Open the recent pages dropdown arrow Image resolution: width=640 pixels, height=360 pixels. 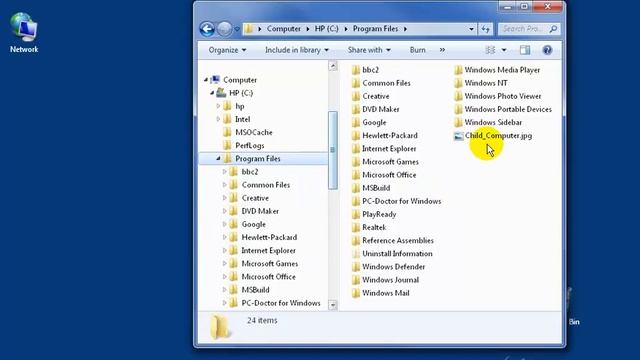pos(237,29)
